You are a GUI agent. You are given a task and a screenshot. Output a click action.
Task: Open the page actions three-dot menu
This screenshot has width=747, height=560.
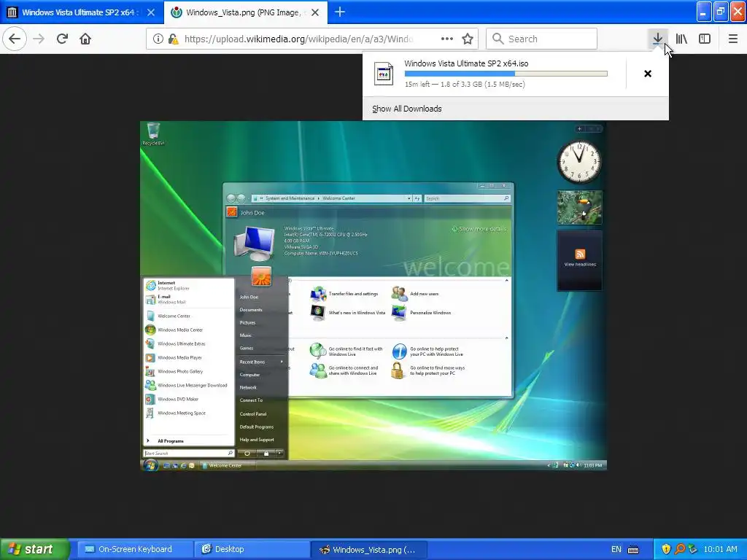click(x=447, y=39)
